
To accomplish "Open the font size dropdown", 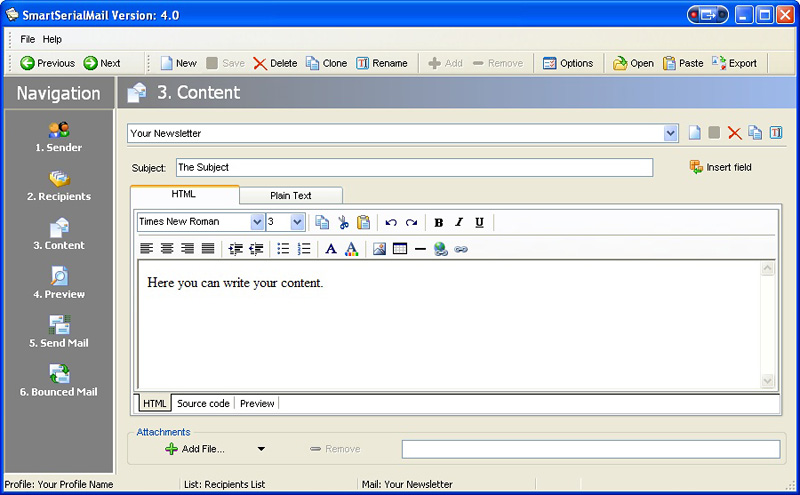I will 297,221.
